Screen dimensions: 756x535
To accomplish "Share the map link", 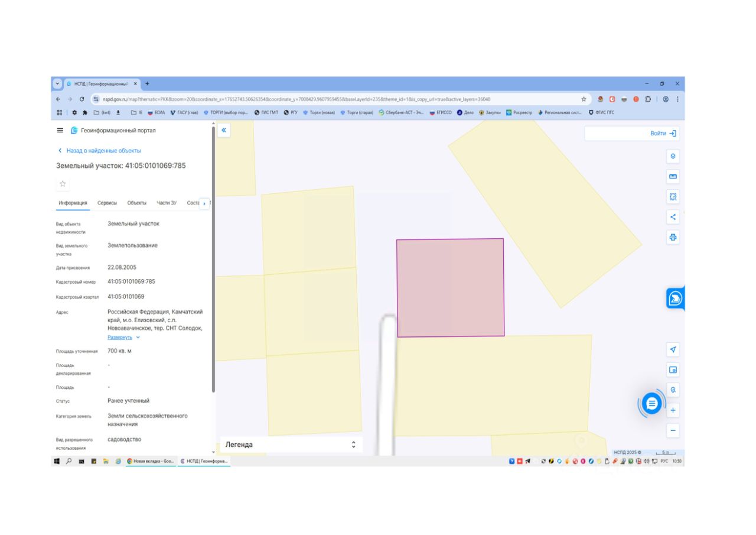I will [x=673, y=217].
